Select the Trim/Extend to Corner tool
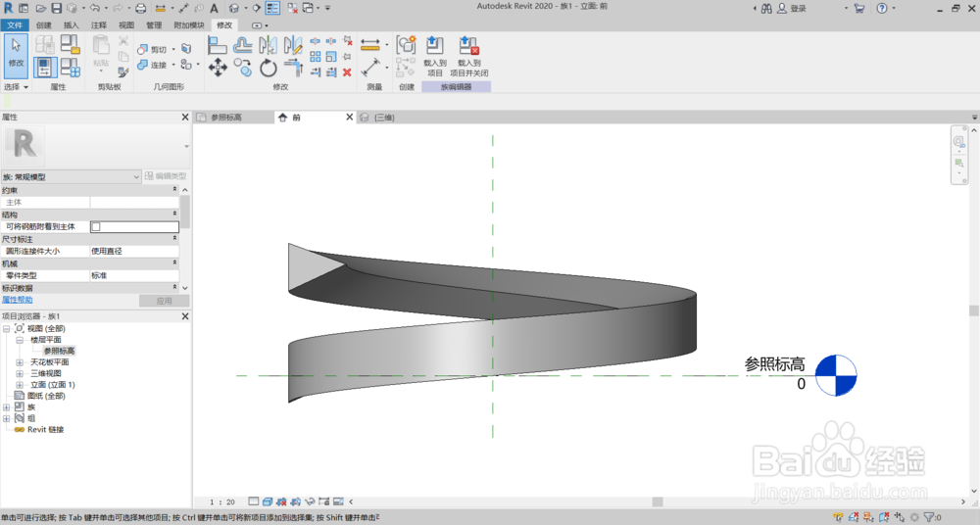This screenshot has height=525, width=980. 292,67
